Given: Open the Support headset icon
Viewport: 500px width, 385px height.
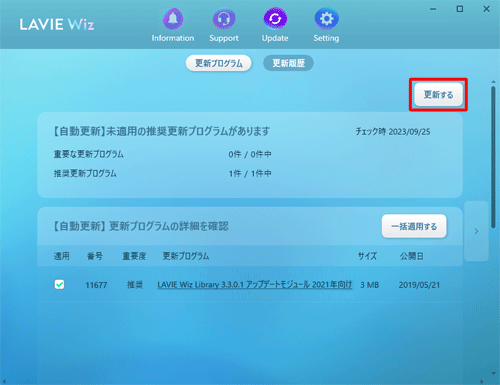Looking at the screenshot, I should tap(224, 19).
